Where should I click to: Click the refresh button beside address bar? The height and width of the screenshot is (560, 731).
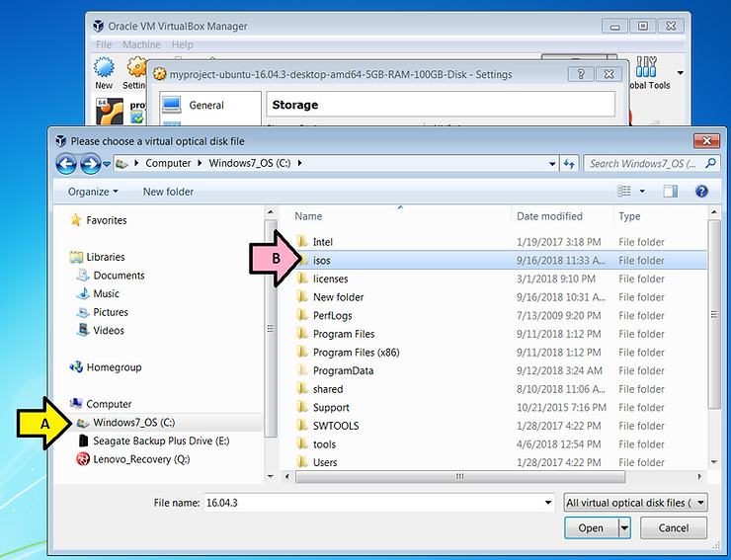[x=569, y=163]
